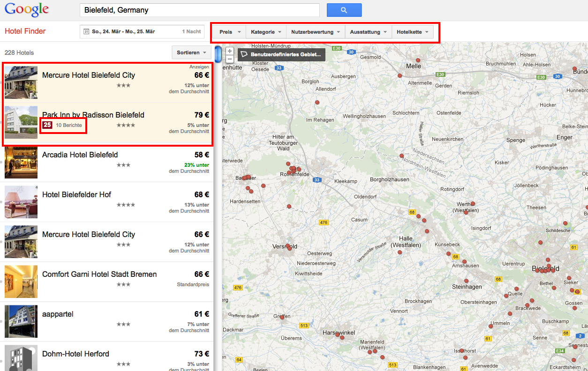Open Park Inn by Radisson Bielefeld listing
The image size is (588, 371).
tap(93, 115)
